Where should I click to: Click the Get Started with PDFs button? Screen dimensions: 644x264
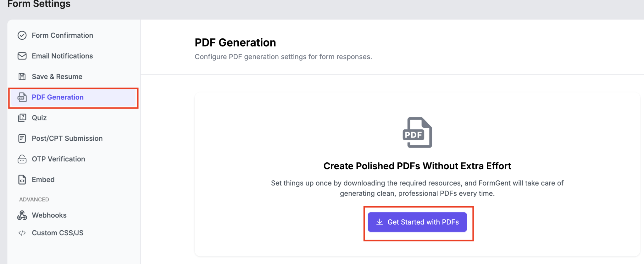417,222
